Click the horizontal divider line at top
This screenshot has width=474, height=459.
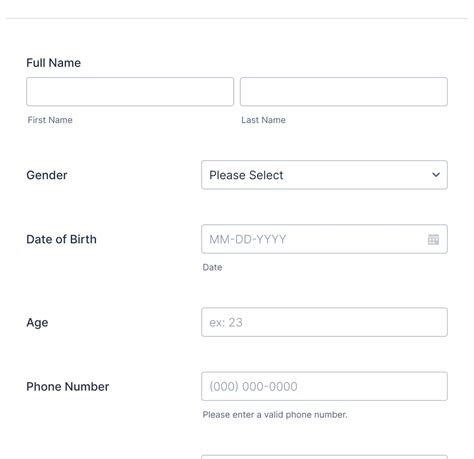(237, 19)
